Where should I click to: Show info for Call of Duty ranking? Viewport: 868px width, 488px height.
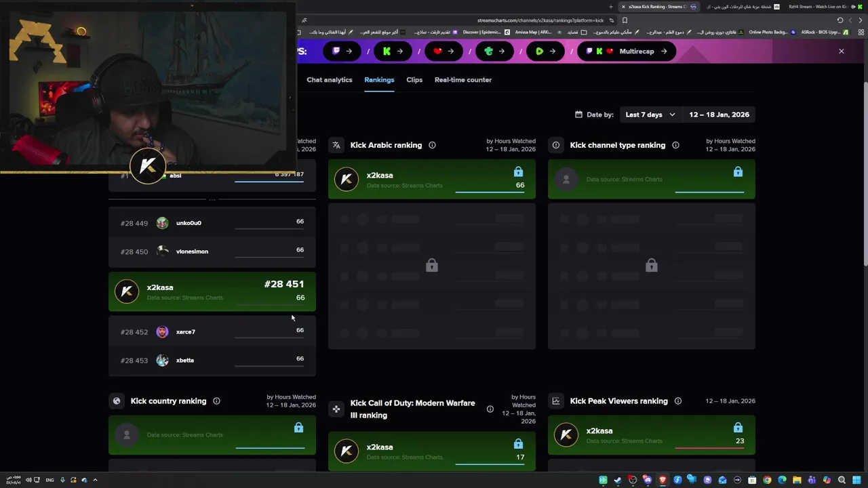[x=490, y=409]
